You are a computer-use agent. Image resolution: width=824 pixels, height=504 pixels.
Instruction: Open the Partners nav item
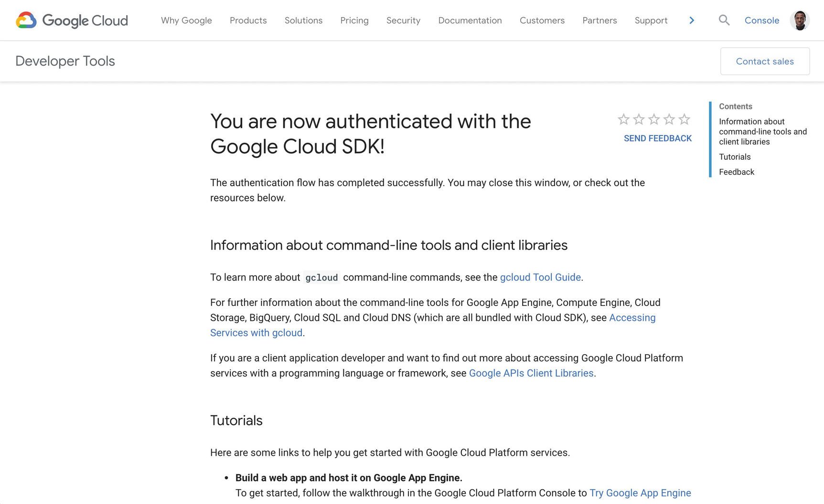tap(599, 21)
